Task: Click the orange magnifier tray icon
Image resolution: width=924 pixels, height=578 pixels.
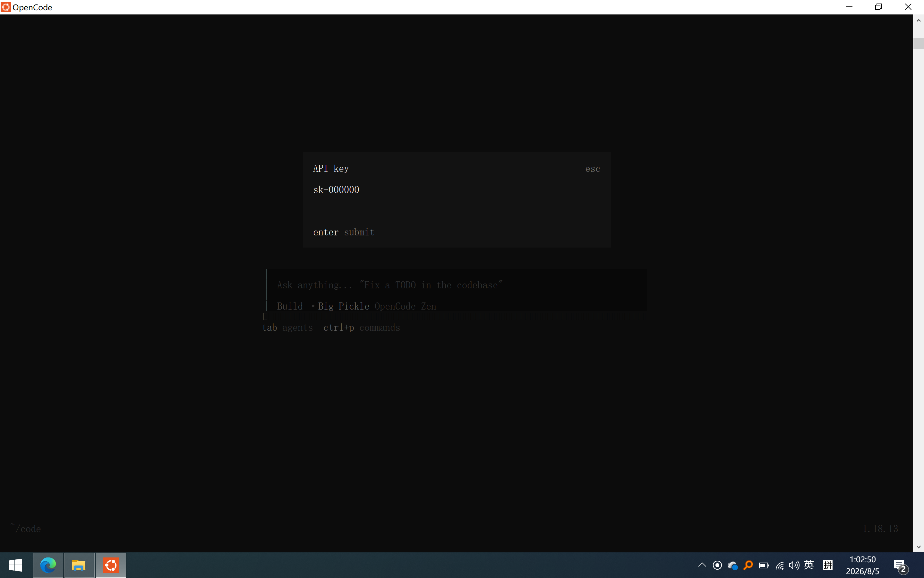Action: (748, 565)
